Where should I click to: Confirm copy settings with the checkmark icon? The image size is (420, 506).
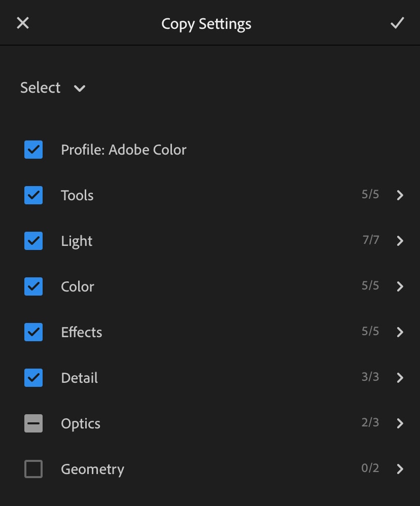[x=397, y=23]
